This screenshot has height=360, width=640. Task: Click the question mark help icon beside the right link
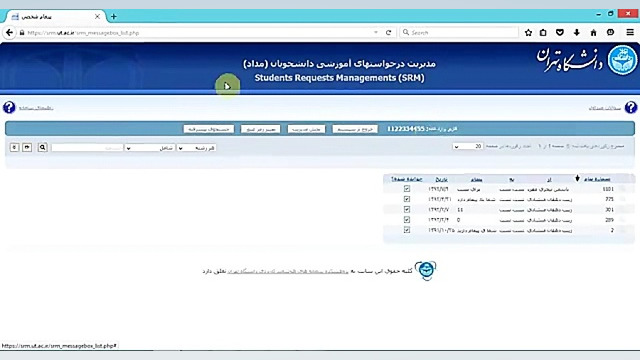[631, 108]
